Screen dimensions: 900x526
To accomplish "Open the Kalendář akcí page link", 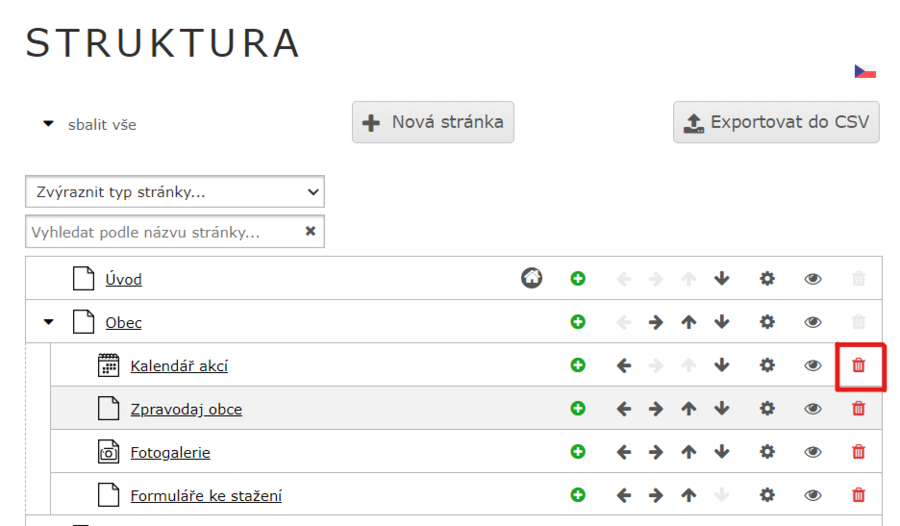I will click(179, 366).
